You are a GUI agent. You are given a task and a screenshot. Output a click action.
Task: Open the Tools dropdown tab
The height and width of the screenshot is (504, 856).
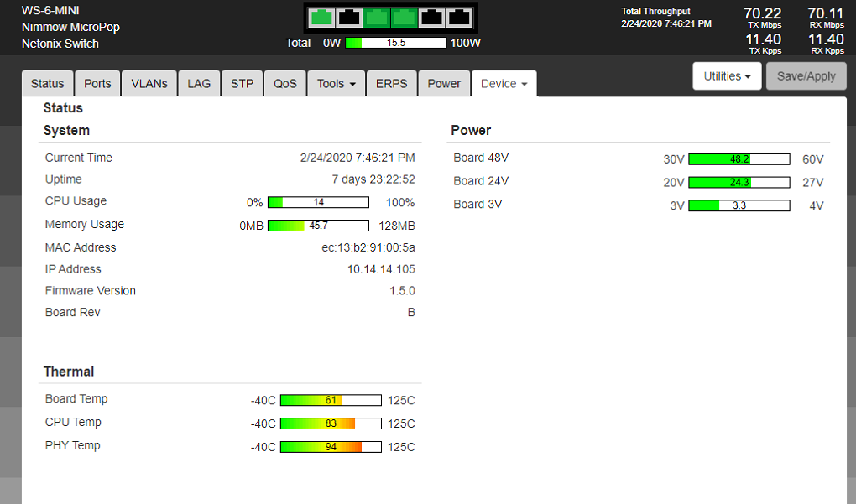point(337,84)
